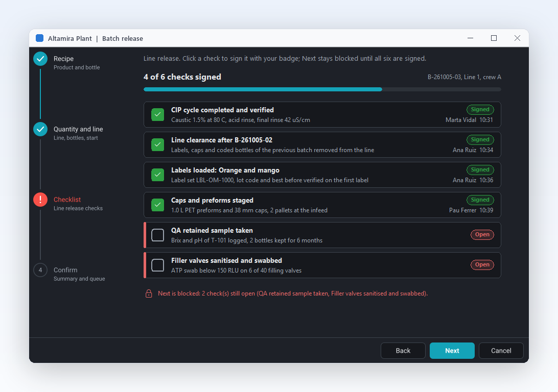The height and width of the screenshot is (392, 558).
Task: Uncheck the CIP cycle completed checkbox
Action: point(158,115)
